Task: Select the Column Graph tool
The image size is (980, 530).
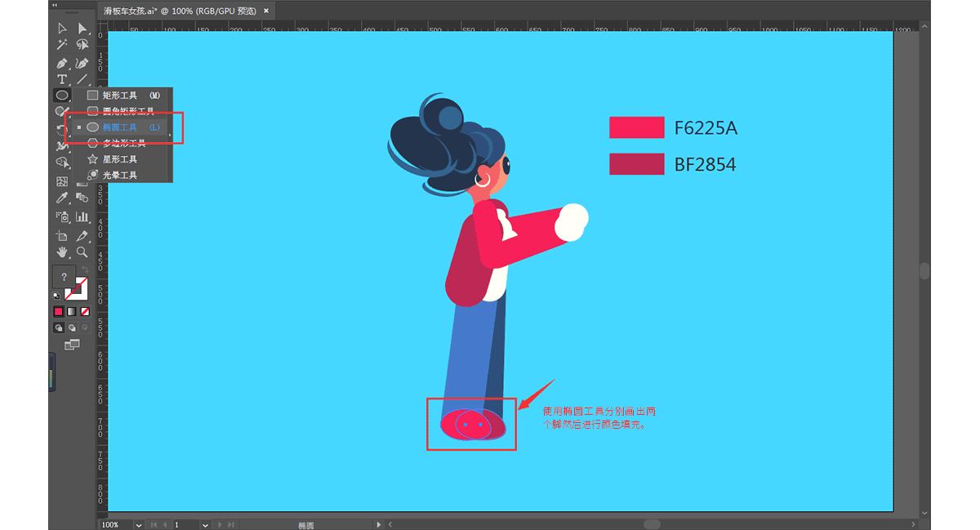Action: (x=82, y=216)
